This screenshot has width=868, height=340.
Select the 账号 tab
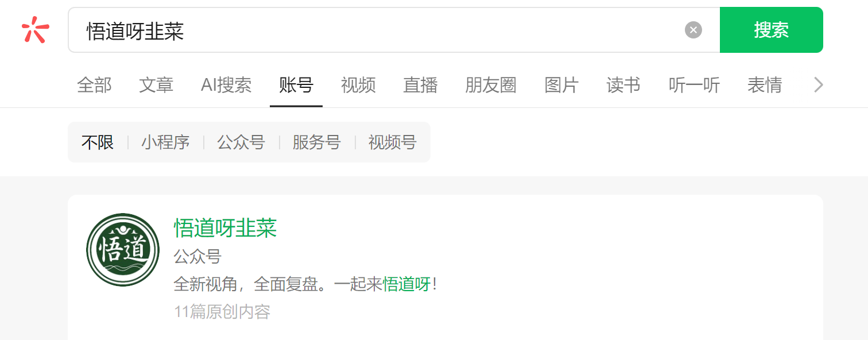tap(296, 85)
